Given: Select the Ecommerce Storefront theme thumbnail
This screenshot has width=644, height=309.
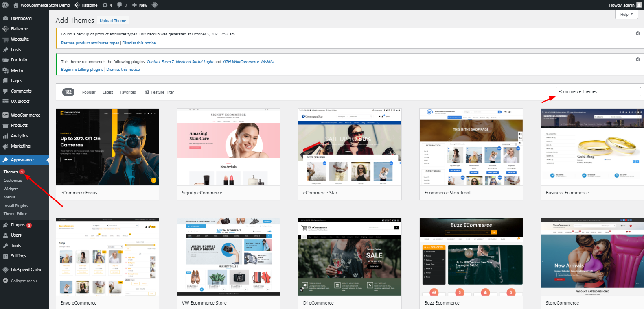Looking at the screenshot, I should coord(471,147).
